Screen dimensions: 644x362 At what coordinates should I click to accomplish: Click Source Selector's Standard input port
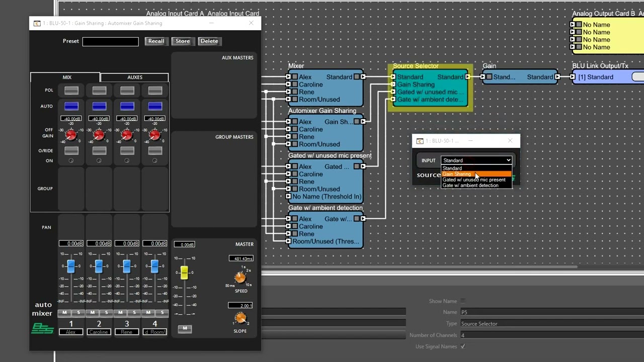click(393, 77)
